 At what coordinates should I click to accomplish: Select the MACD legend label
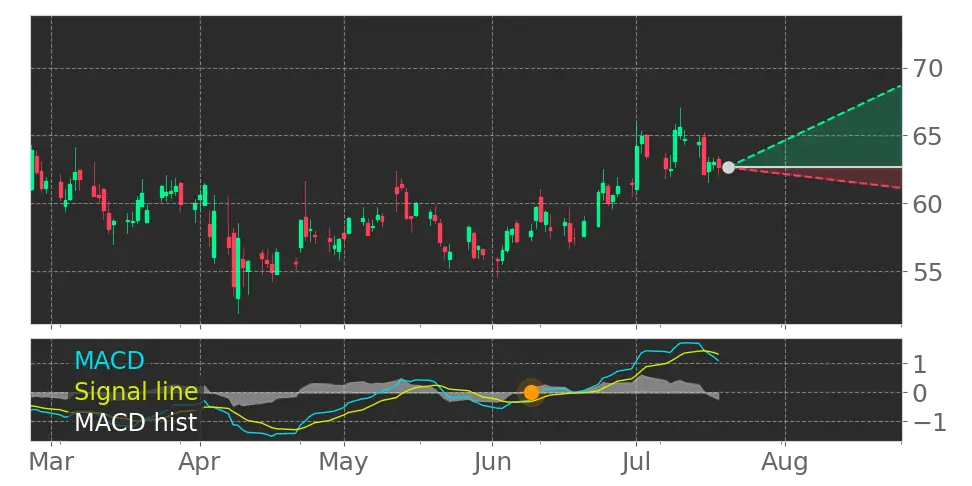click(x=109, y=360)
